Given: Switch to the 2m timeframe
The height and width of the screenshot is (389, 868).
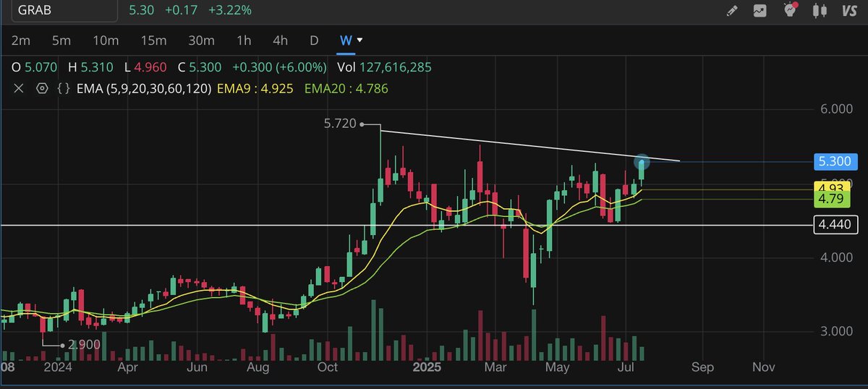Looking at the screenshot, I should (21, 40).
